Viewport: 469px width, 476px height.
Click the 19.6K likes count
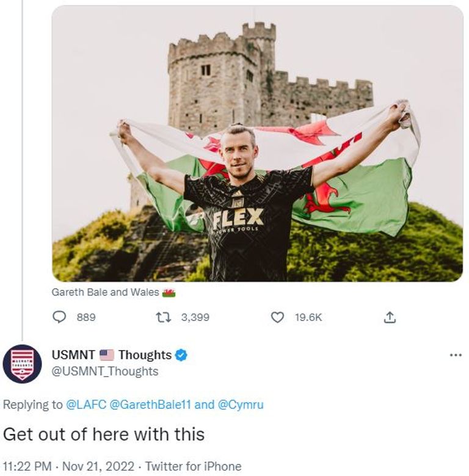308,317
